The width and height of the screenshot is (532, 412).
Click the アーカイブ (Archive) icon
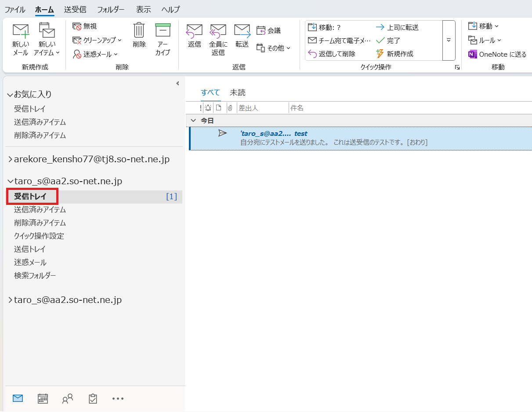(163, 30)
